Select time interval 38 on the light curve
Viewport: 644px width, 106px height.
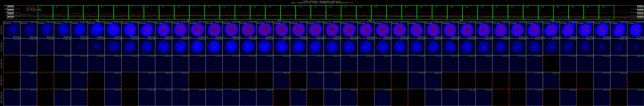[606, 12]
